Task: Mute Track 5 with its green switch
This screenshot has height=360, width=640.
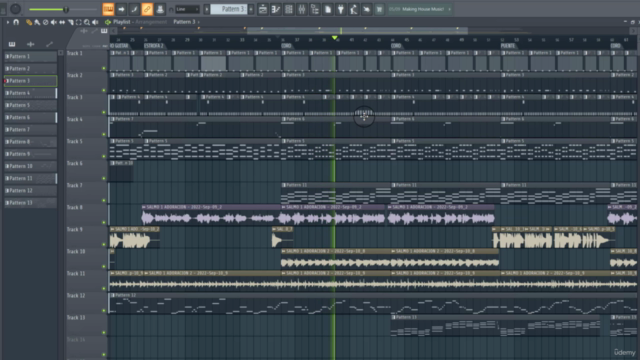Action: click(104, 156)
